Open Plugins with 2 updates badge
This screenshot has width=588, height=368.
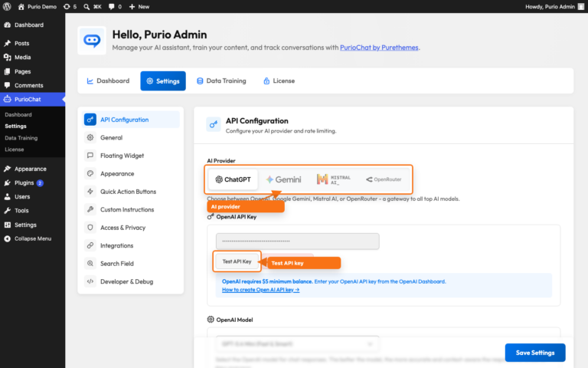tap(32, 182)
